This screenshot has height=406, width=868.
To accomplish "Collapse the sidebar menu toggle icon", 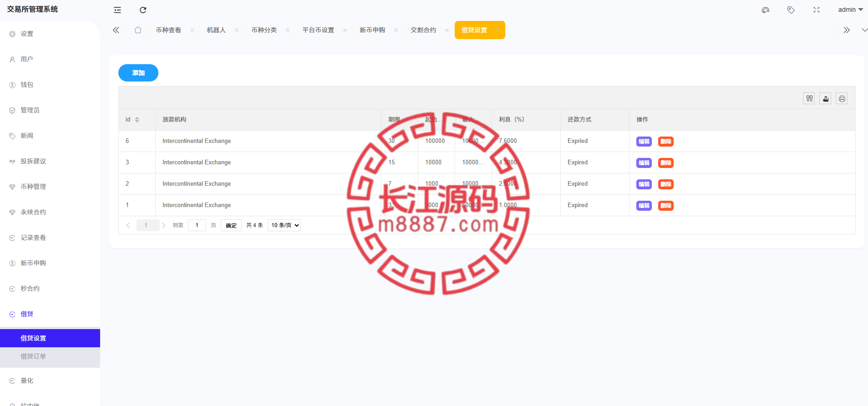I will 117,10.
